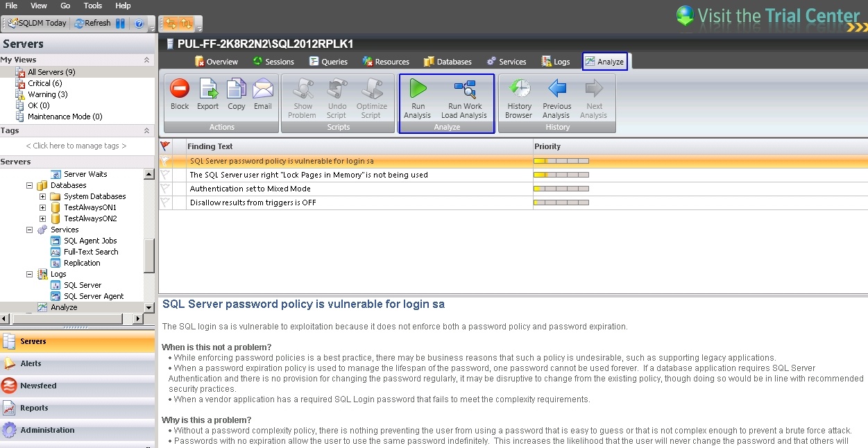The width and height of the screenshot is (868, 448).
Task: Select the Warning (3) view
Action: 47,94
